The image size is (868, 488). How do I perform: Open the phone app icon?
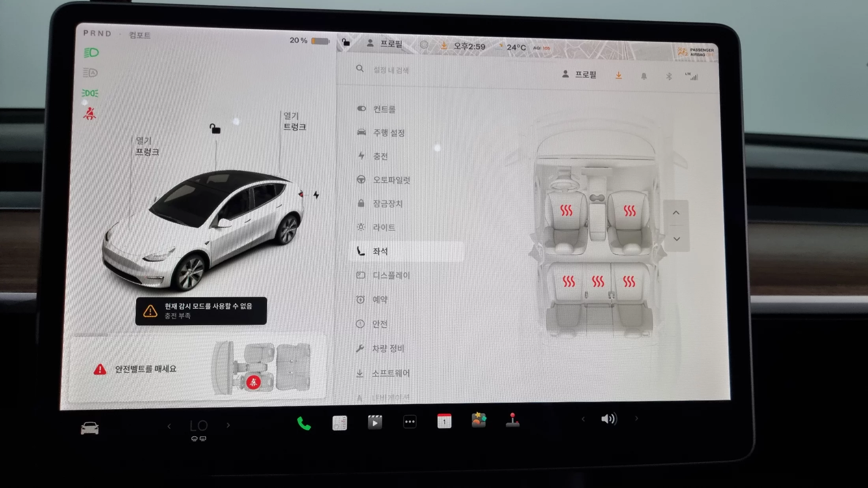click(303, 423)
